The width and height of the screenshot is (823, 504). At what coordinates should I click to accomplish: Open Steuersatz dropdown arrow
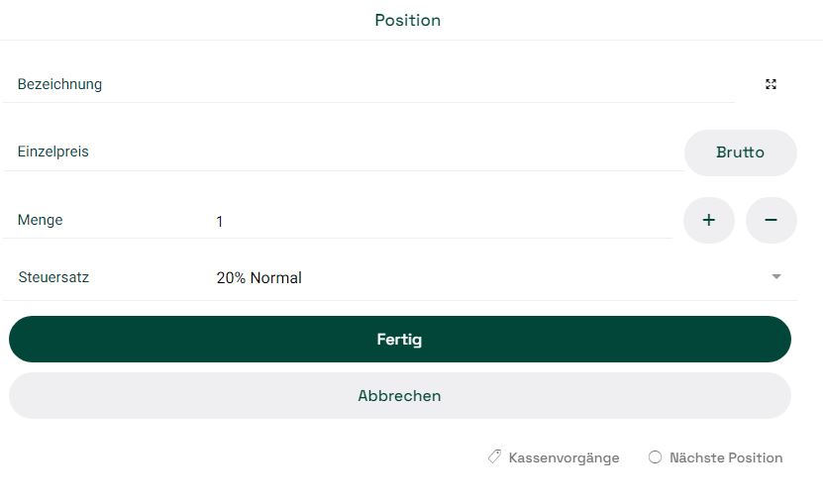776,276
